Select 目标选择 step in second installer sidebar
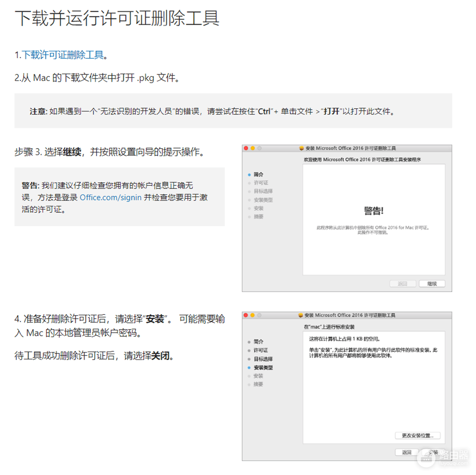Viewport: 476px width, 475px height. [263, 359]
